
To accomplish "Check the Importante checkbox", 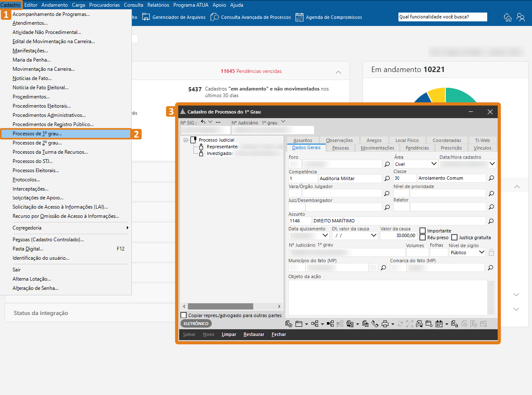I will [423, 231].
